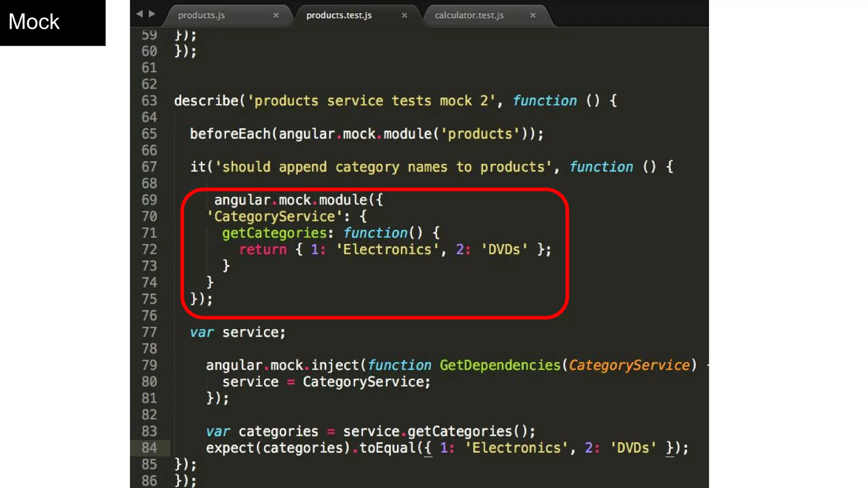
Task: Switch to the calculator.test.js tab
Action: [469, 15]
